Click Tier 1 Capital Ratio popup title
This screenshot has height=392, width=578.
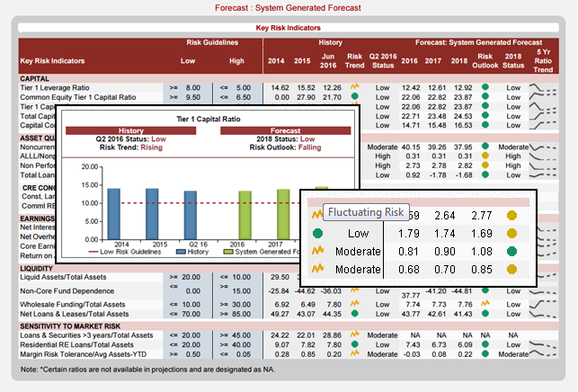click(209, 119)
